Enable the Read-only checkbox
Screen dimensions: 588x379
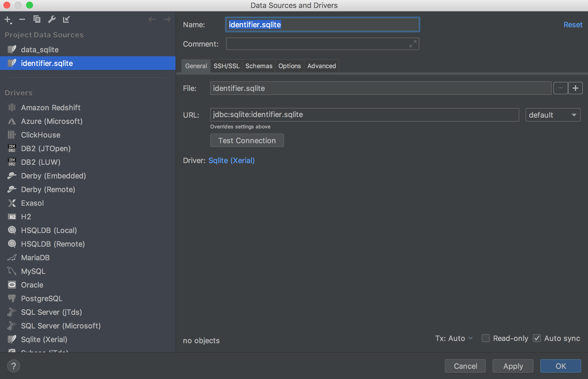tap(486, 338)
